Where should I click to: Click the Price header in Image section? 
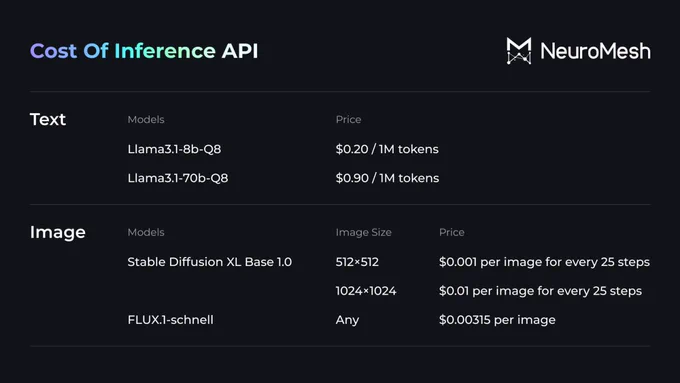(451, 232)
